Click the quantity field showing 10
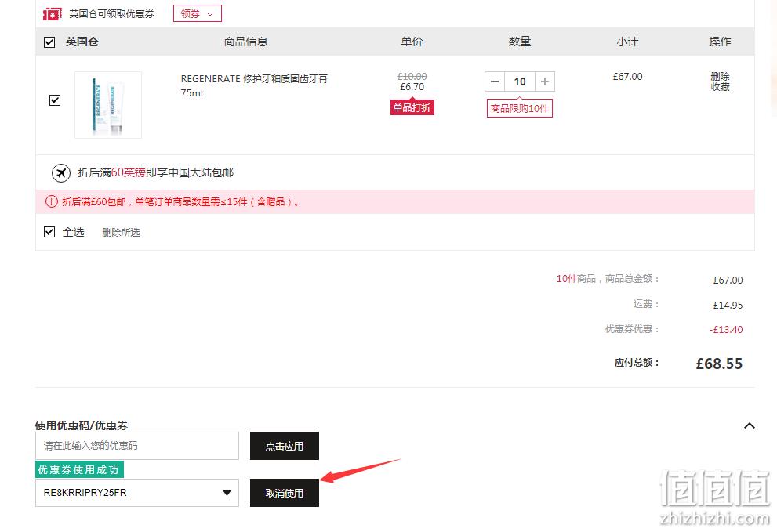This screenshot has height=532, width=777. click(520, 81)
